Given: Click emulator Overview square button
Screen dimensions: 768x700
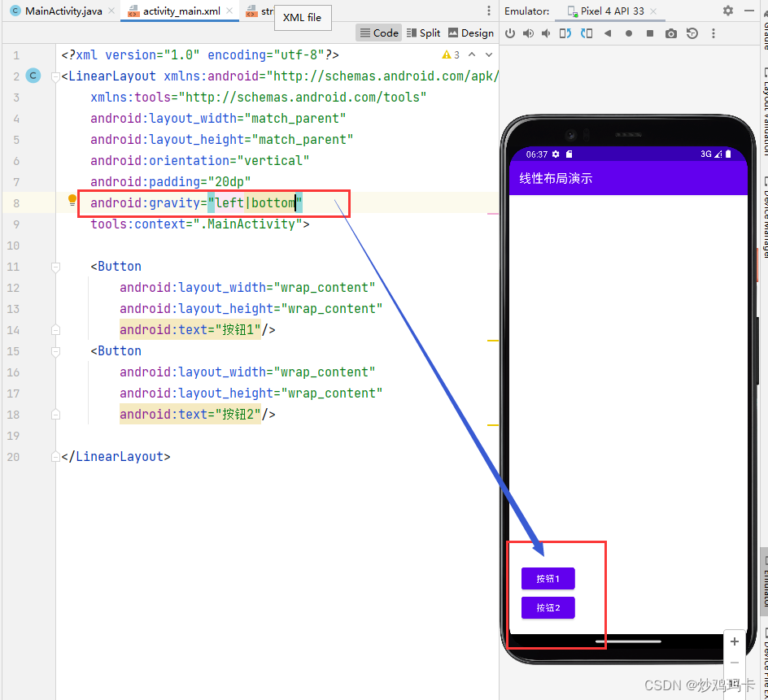Looking at the screenshot, I should (650, 33).
